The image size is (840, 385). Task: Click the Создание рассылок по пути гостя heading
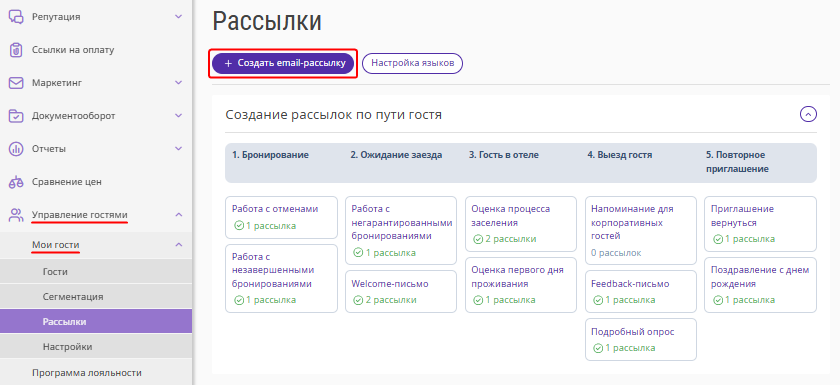[x=334, y=115]
